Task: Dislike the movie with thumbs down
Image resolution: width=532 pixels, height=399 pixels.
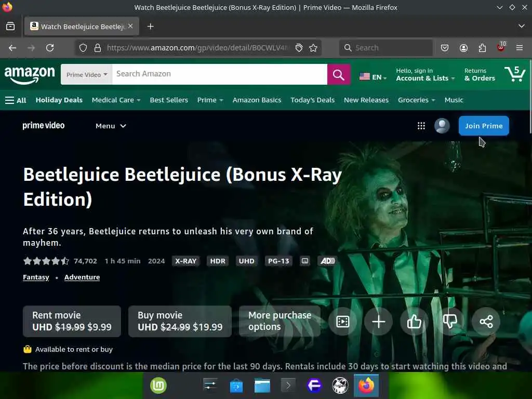Action: (450, 321)
